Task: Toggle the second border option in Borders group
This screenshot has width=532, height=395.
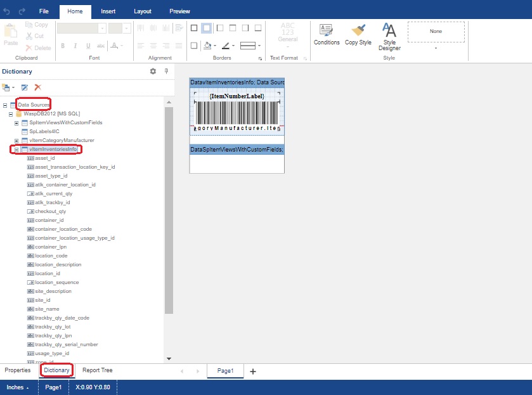Action: coord(206,28)
